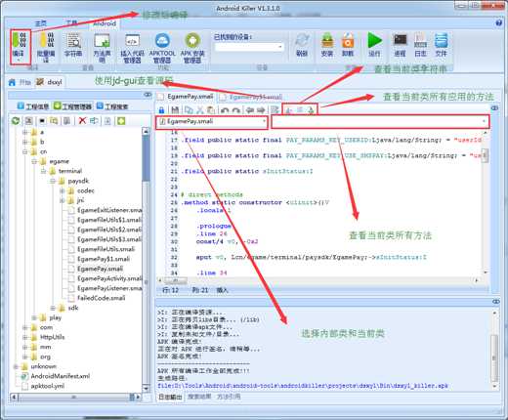Expand the folder a in the tree
This screenshot has width=508, height=420.
pos(25,132)
